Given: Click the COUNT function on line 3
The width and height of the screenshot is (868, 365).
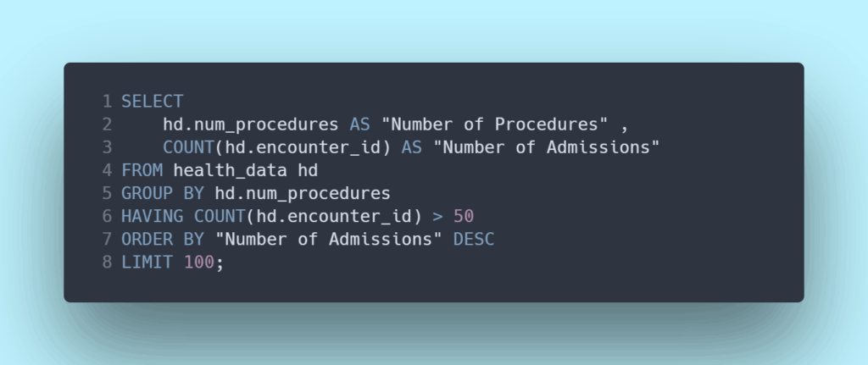Looking at the screenshot, I should click(183, 147).
